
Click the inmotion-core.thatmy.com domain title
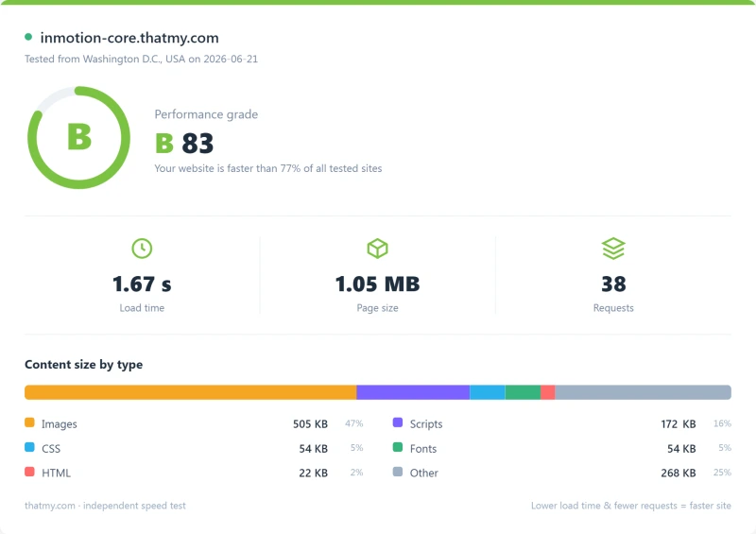tap(129, 38)
